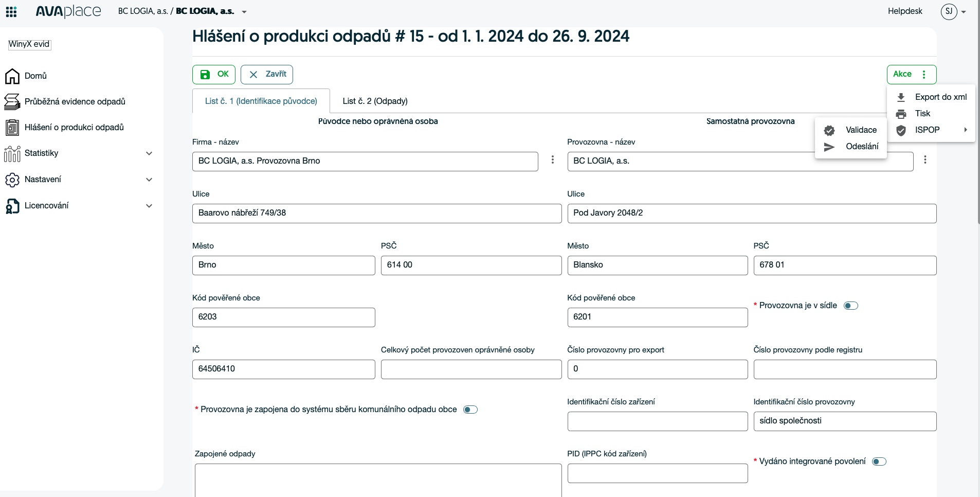980x497 pixels.
Task: Click Identifikační číslo zařízení field
Action: pyautogui.click(x=658, y=421)
